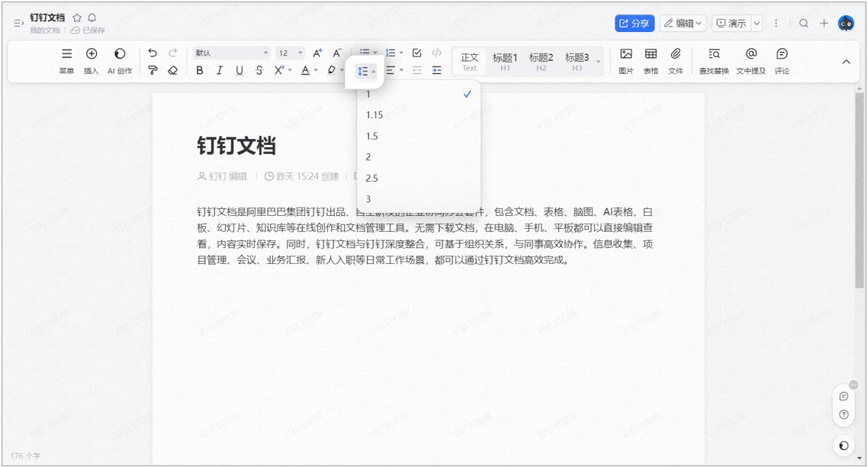Screen dimensions: 868x467
Task: Open 查找替换 find and replace
Action: [714, 61]
